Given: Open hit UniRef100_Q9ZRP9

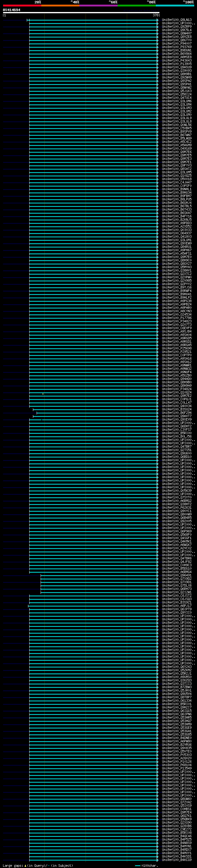Looking at the screenshot, I should point(177,26).
